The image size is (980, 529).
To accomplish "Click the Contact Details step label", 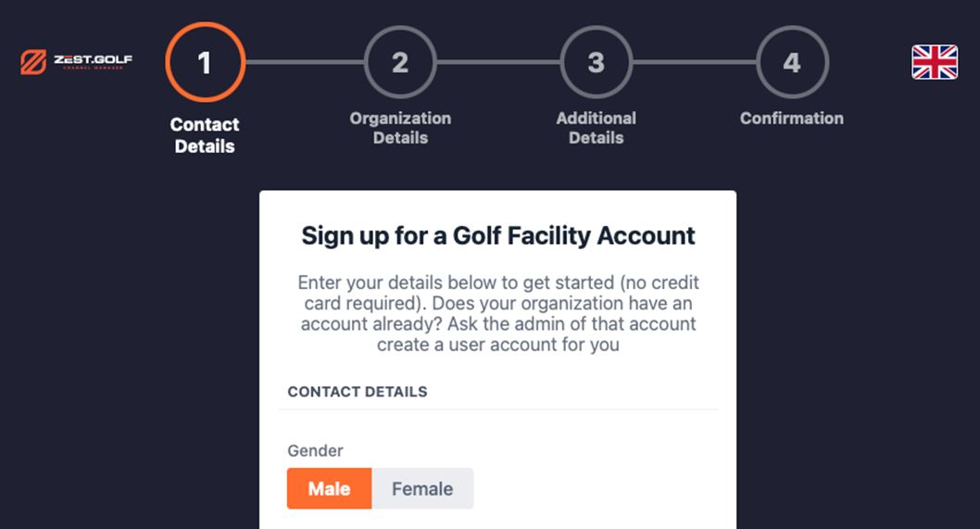I will (205, 135).
